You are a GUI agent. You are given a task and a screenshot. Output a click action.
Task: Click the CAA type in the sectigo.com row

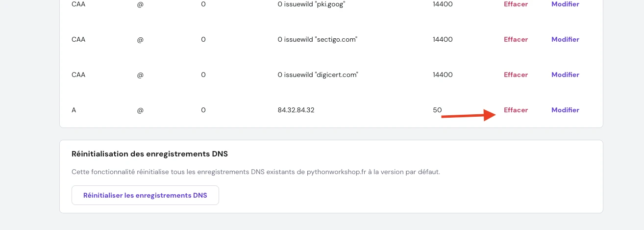(x=78, y=39)
